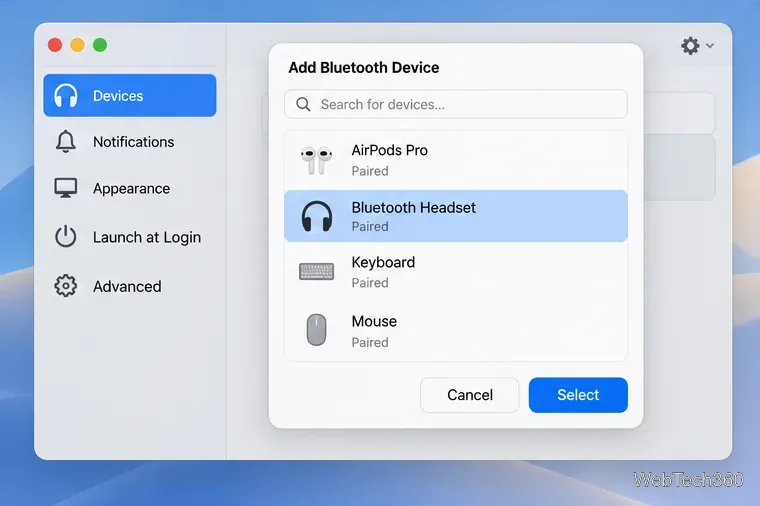Choose the Bluetooth Headset device name
760x506 pixels.
pyautogui.click(x=413, y=207)
